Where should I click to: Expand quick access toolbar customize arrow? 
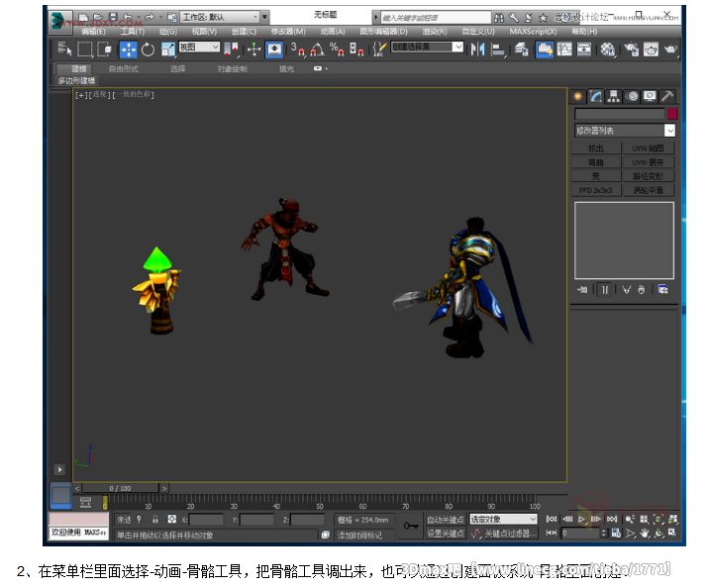point(265,17)
